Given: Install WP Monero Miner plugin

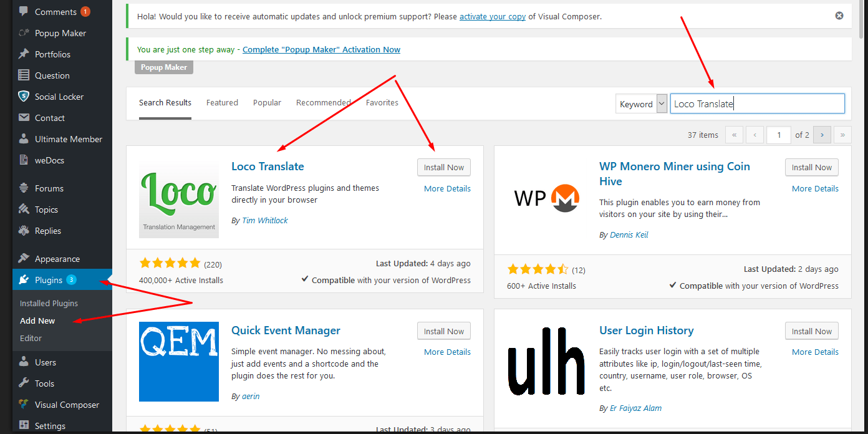Looking at the screenshot, I should (x=812, y=167).
